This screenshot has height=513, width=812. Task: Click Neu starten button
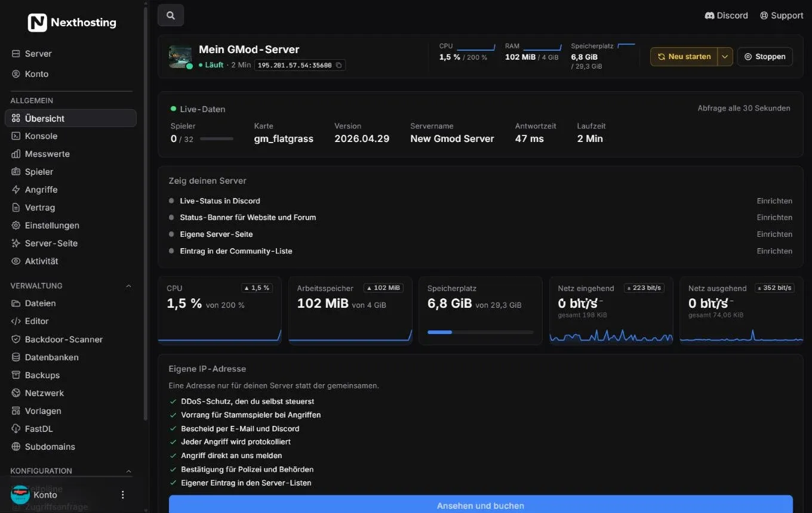click(684, 57)
